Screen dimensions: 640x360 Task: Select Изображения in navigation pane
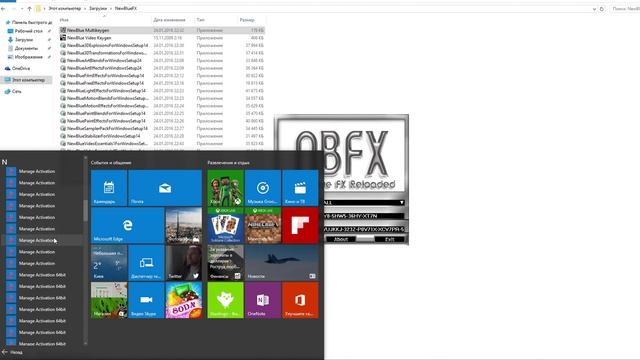29,57
